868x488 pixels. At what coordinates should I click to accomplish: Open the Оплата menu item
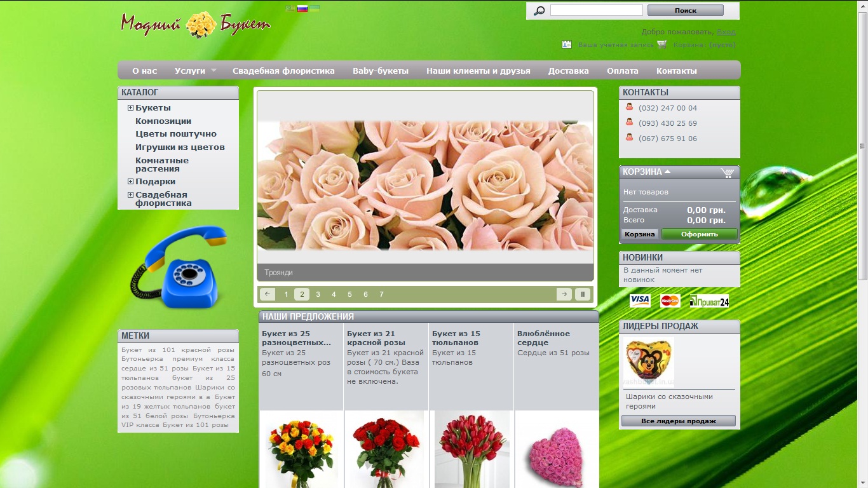click(623, 71)
